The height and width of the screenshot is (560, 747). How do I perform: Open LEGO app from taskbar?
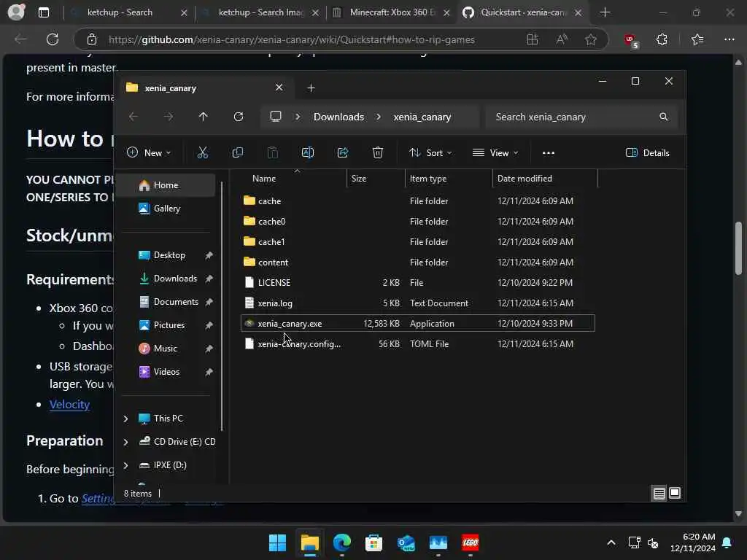coord(471,542)
